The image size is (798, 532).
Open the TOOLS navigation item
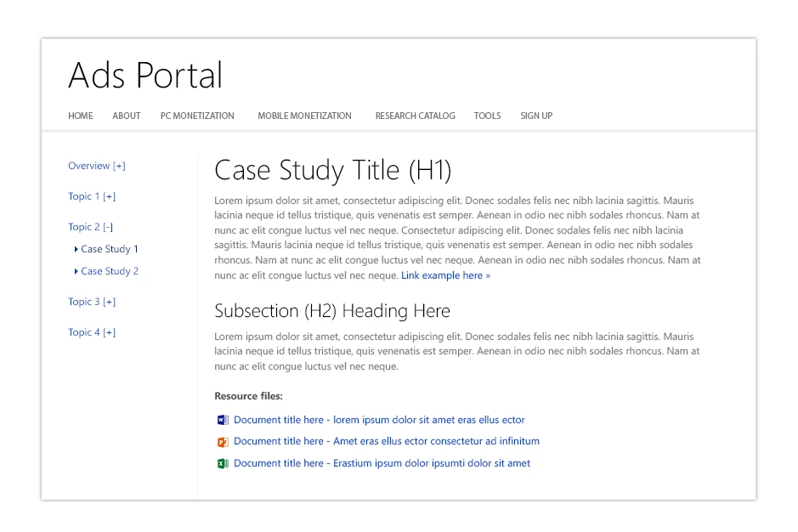pos(487,116)
